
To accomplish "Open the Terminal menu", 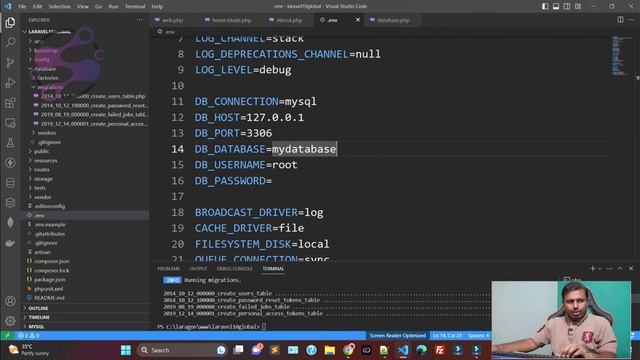I will (x=135, y=6).
